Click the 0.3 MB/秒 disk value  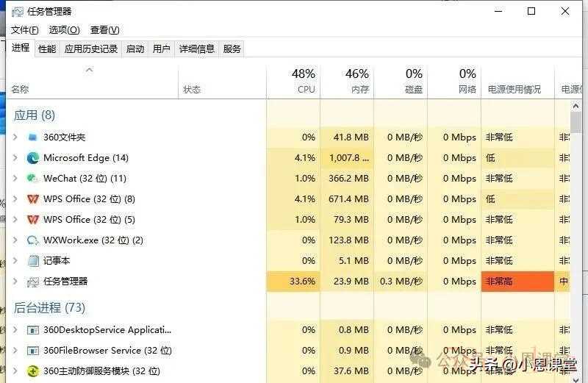click(x=401, y=282)
